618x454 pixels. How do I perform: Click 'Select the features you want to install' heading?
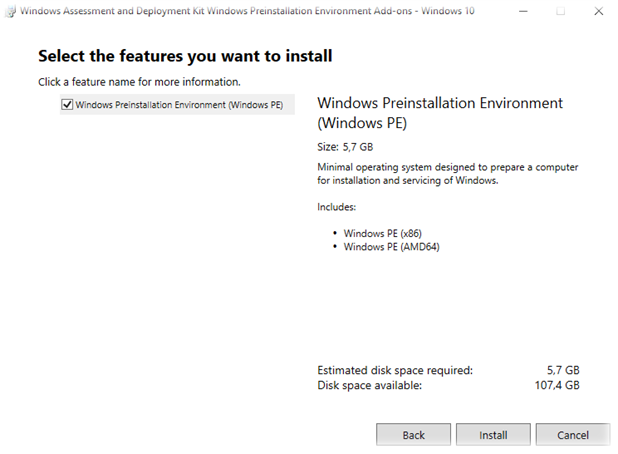coord(185,56)
